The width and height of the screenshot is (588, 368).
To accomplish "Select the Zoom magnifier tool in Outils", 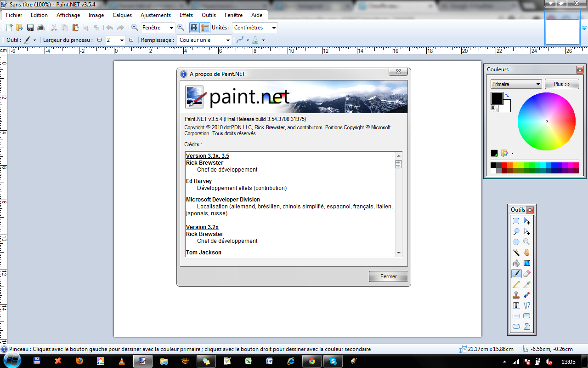I will pyautogui.click(x=527, y=242).
